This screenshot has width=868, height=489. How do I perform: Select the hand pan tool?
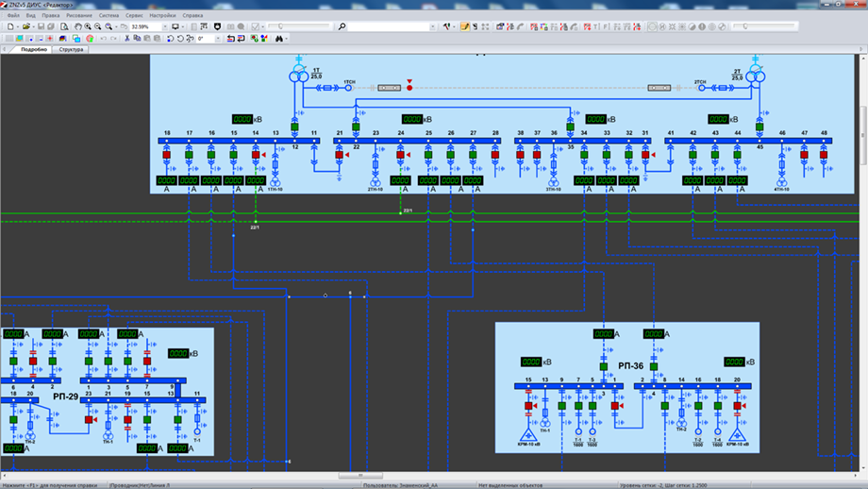[x=78, y=26]
